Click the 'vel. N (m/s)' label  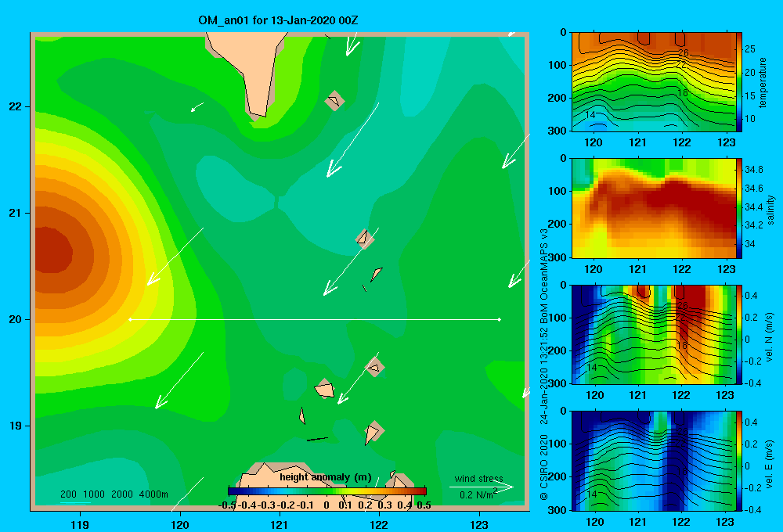[770, 337]
